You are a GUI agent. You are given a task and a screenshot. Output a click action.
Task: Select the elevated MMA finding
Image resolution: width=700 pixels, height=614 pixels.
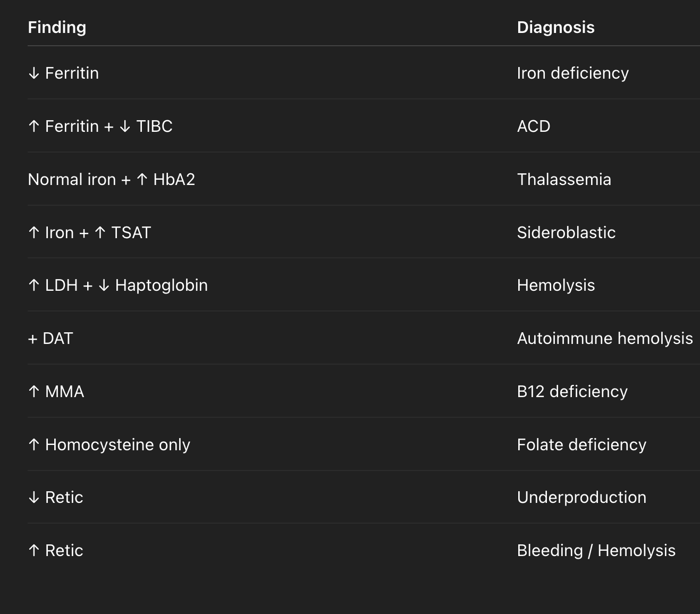[56, 392]
